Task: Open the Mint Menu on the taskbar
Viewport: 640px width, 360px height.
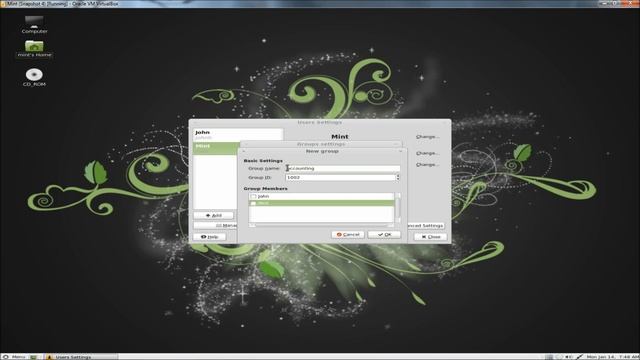Action: click(x=14, y=357)
